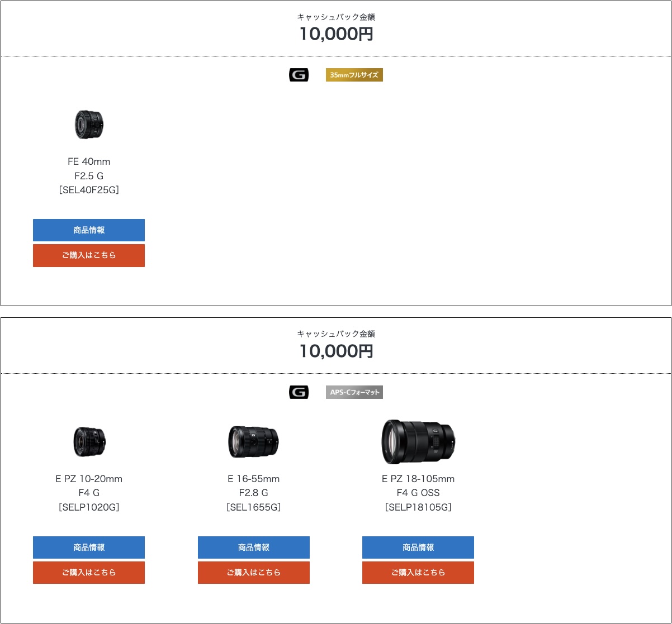Open product info for E PZ 18-105mm lens
The width and height of the screenshot is (672, 624).
tap(418, 547)
